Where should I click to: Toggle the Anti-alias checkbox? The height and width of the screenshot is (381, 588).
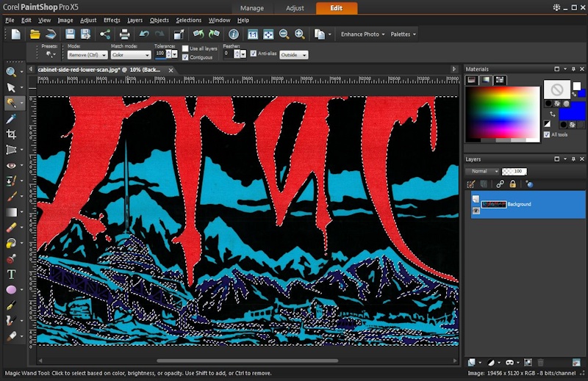[x=253, y=54]
